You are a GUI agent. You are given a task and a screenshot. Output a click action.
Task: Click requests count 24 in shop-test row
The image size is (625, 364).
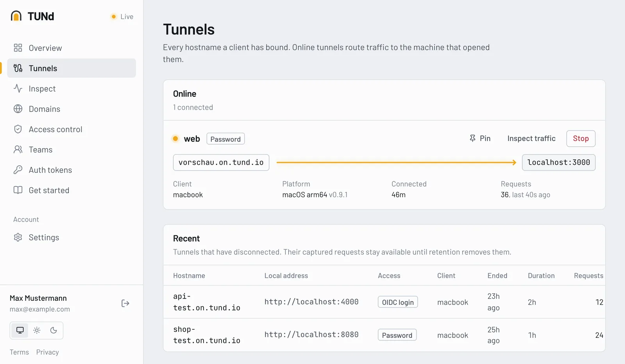tap(599, 335)
